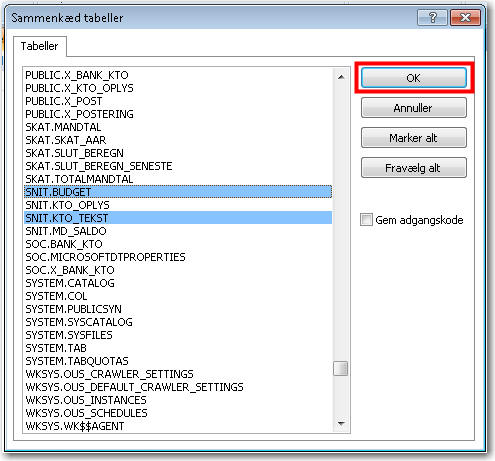Choose SKAT.MANDTAL from the list
The image size is (495, 461).
click(x=178, y=127)
